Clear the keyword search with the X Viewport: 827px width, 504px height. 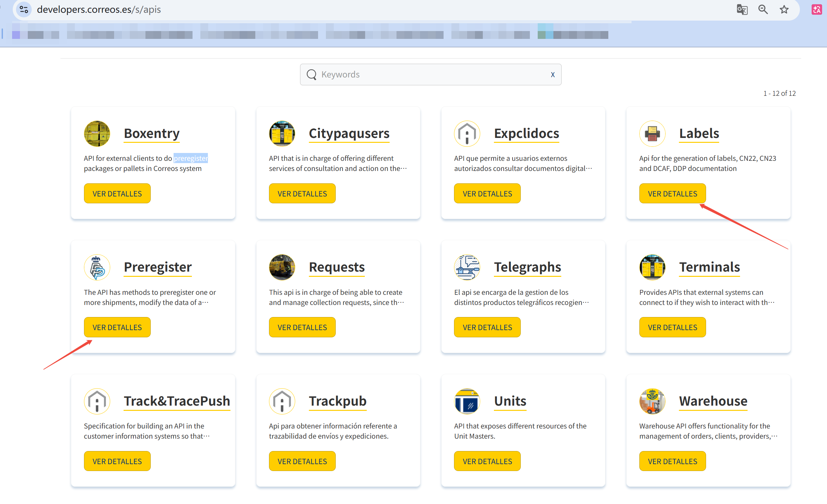click(552, 75)
